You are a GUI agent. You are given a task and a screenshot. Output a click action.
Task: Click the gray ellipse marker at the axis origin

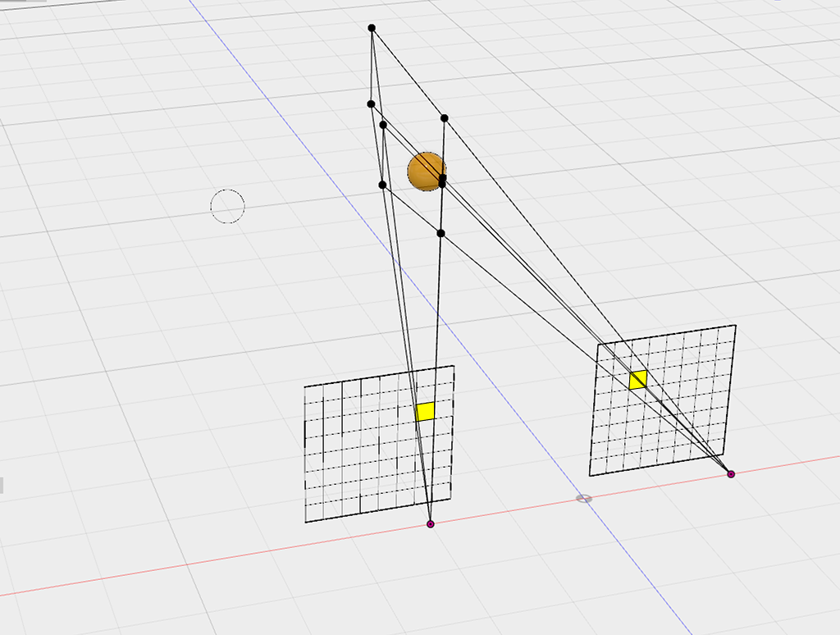click(584, 499)
